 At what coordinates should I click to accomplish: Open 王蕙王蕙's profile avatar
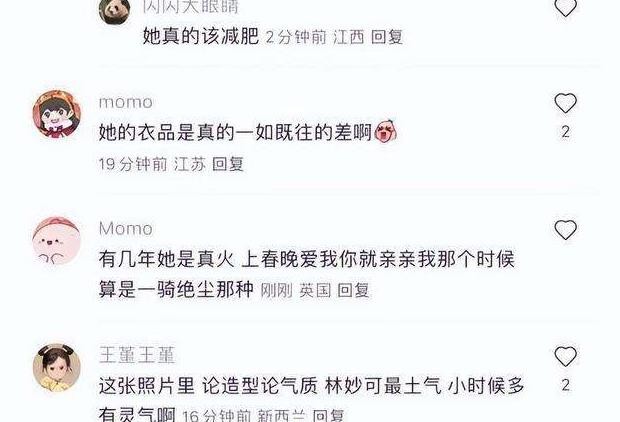click(57, 367)
